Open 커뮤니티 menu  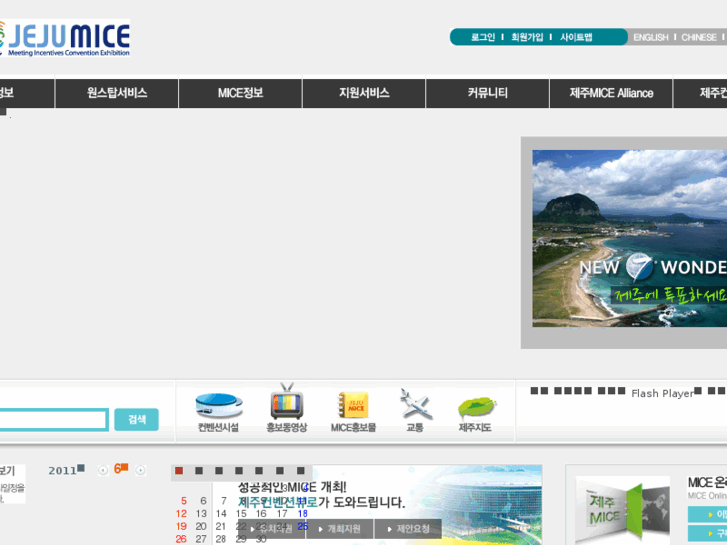(x=487, y=93)
